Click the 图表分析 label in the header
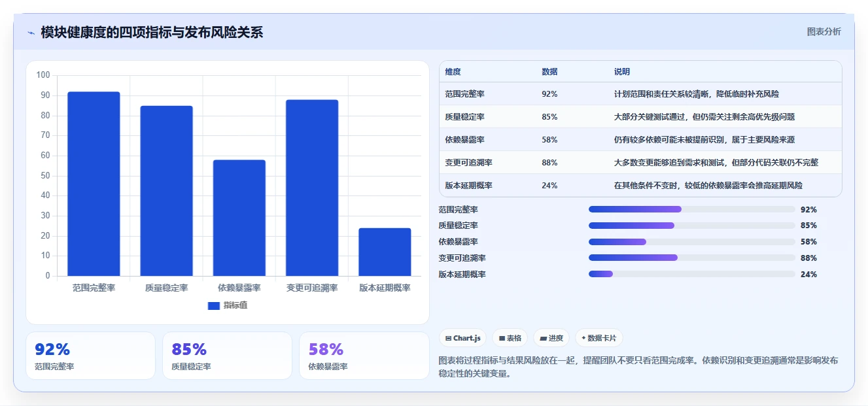Image resolution: width=868 pixels, height=406 pixels. 824,31
